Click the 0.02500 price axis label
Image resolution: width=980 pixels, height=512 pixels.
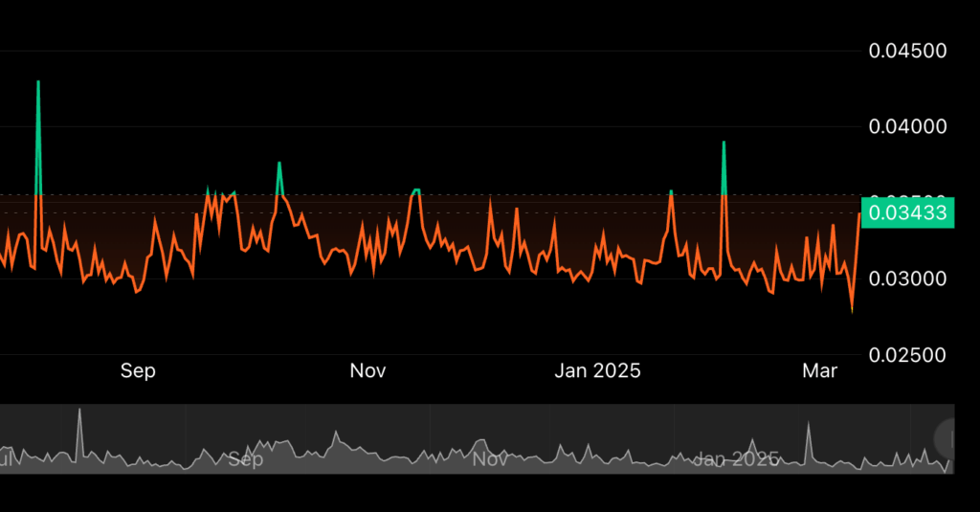point(907,355)
